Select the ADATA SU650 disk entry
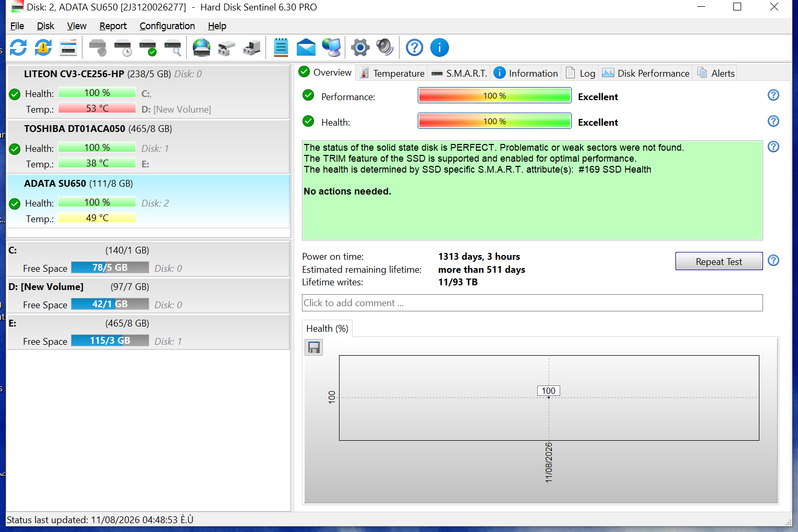Image resolution: width=798 pixels, height=532 pixels. click(x=148, y=201)
